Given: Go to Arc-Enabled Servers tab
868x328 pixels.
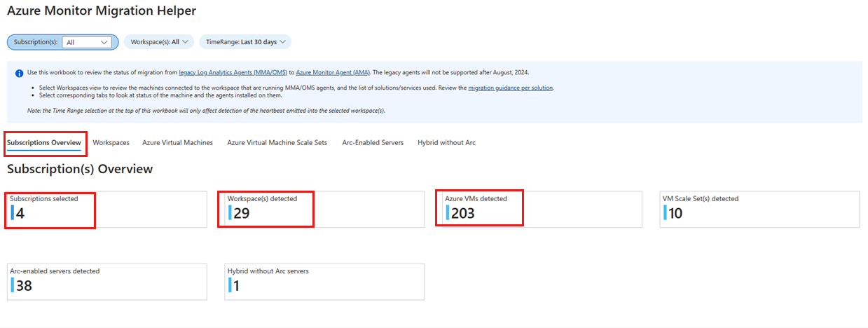Looking at the screenshot, I should coord(373,142).
